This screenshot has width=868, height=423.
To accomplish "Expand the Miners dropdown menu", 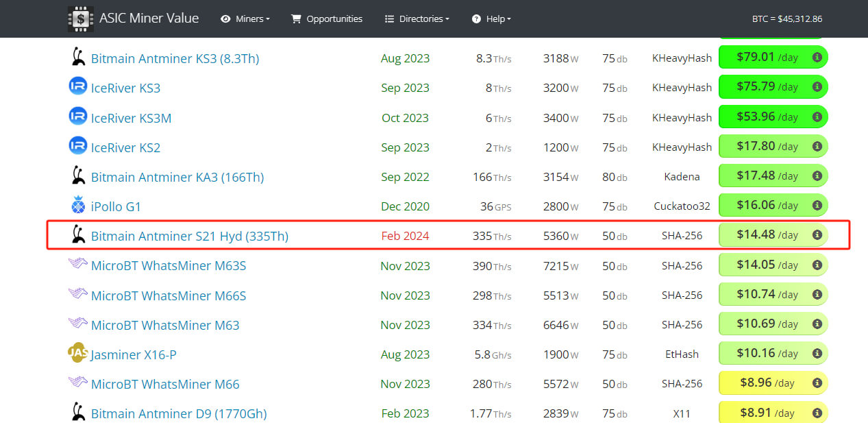I will 245,19.
